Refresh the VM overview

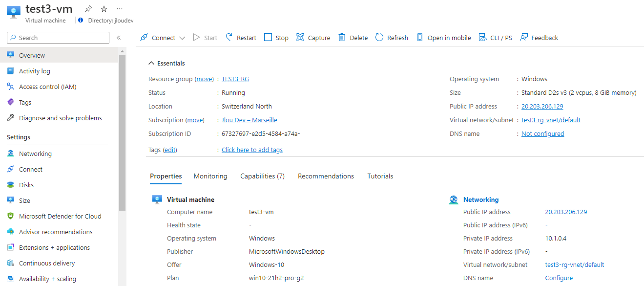click(x=392, y=38)
